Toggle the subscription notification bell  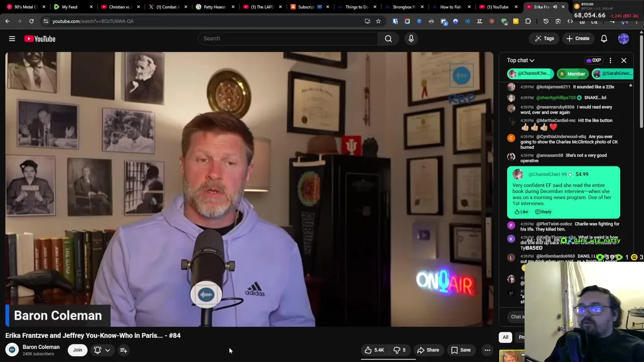[x=98, y=350]
